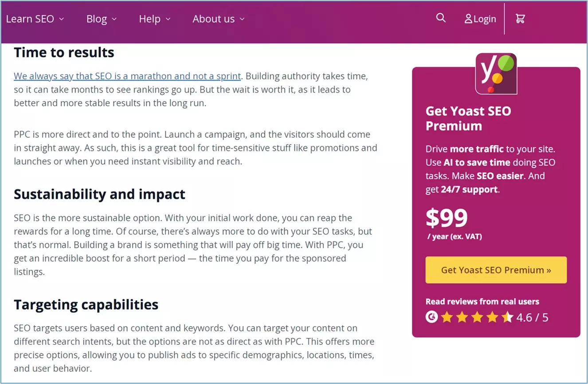Click the Yoast SEO logo icon
Screen dimensions: 588x384
click(x=496, y=74)
